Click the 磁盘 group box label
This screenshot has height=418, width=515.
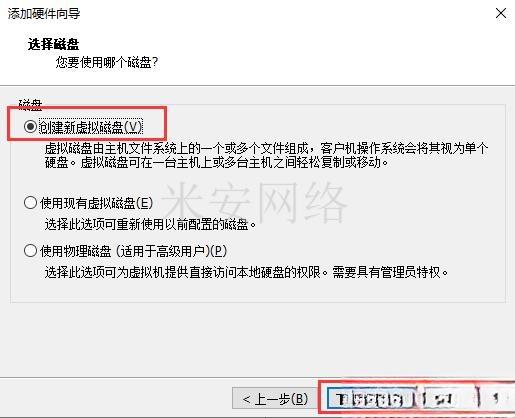[31, 105]
